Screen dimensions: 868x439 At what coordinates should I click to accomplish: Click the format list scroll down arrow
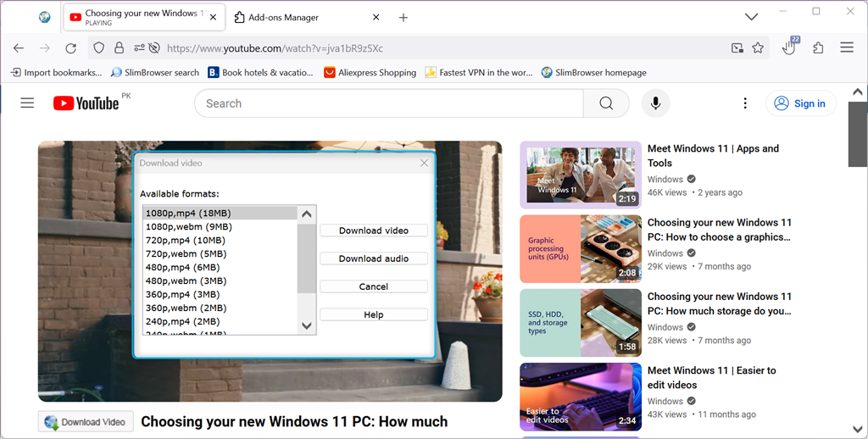point(307,325)
